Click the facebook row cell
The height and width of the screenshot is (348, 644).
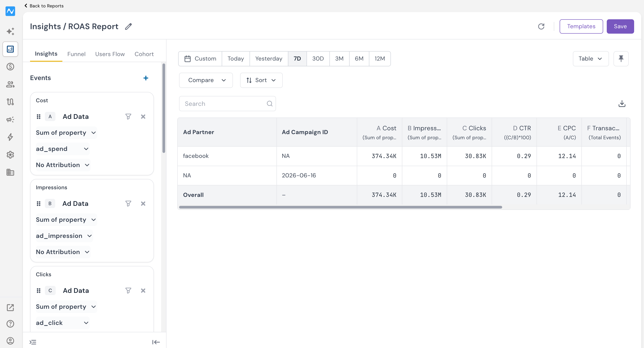(227, 156)
